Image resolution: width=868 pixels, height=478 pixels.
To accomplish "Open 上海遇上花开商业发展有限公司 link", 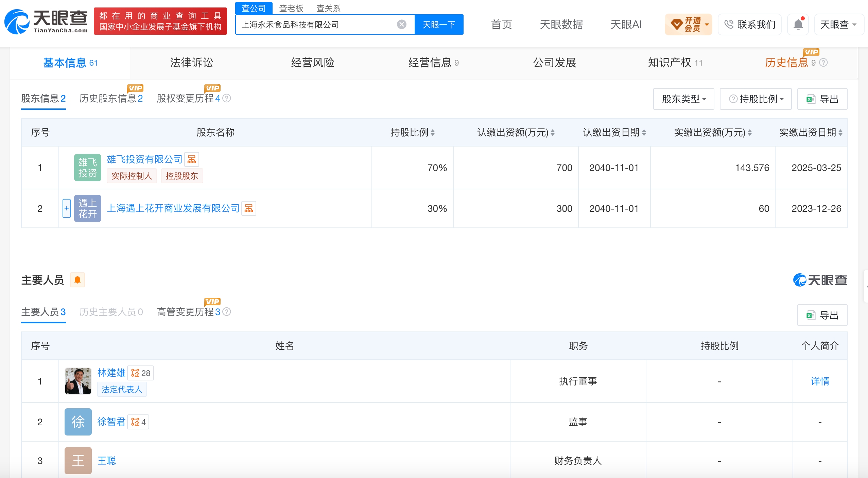I will coord(173,208).
